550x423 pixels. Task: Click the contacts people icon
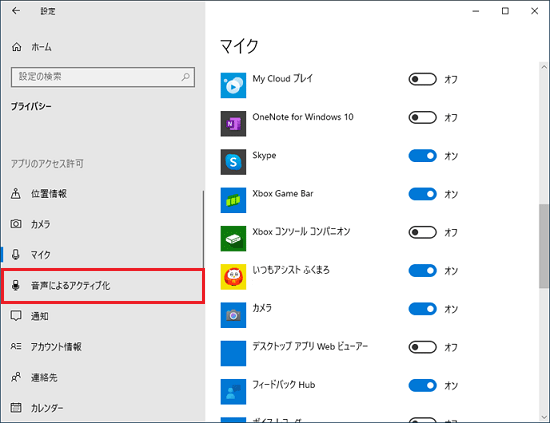[16, 377]
